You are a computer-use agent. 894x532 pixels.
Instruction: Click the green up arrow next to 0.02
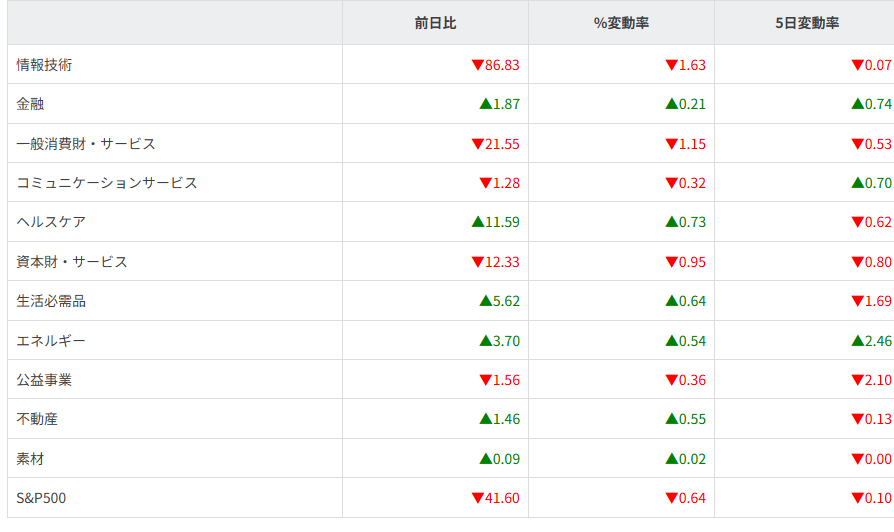point(671,459)
